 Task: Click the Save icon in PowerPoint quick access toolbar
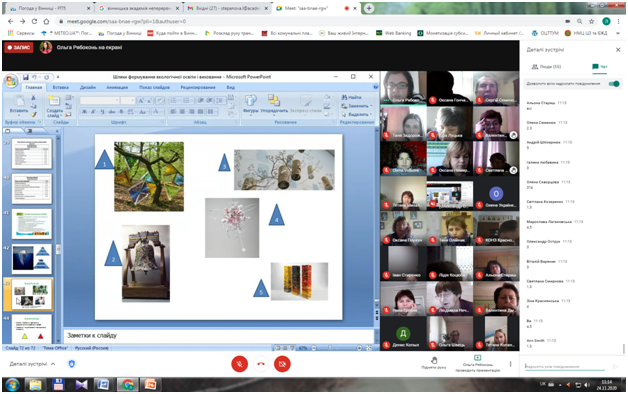pyautogui.click(x=25, y=77)
